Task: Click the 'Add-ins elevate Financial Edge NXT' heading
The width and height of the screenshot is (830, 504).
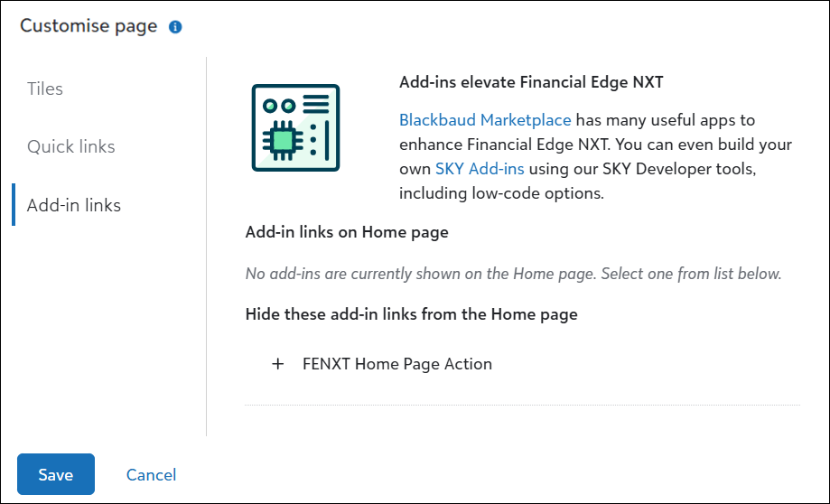Action: pyautogui.click(x=531, y=82)
